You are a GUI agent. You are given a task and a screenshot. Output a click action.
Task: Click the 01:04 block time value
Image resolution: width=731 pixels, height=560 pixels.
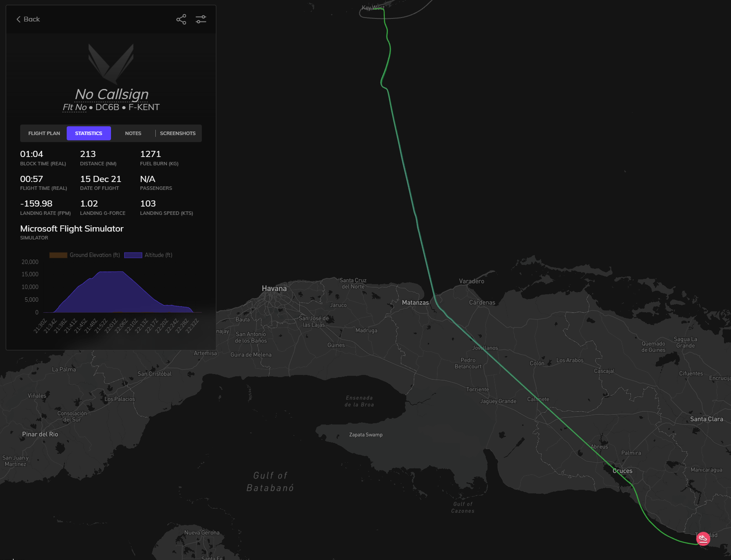click(32, 154)
